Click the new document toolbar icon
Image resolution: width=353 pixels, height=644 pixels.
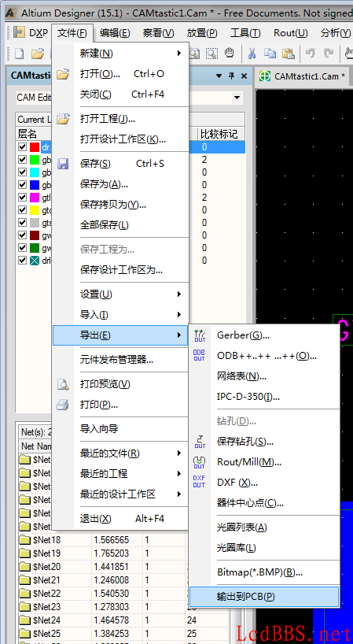pyautogui.click(x=20, y=54)
